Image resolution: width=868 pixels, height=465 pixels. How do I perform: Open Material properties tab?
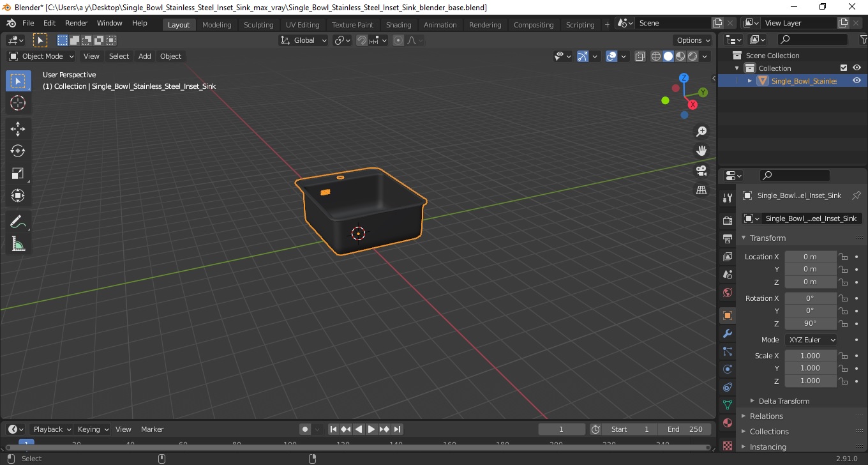727,423
